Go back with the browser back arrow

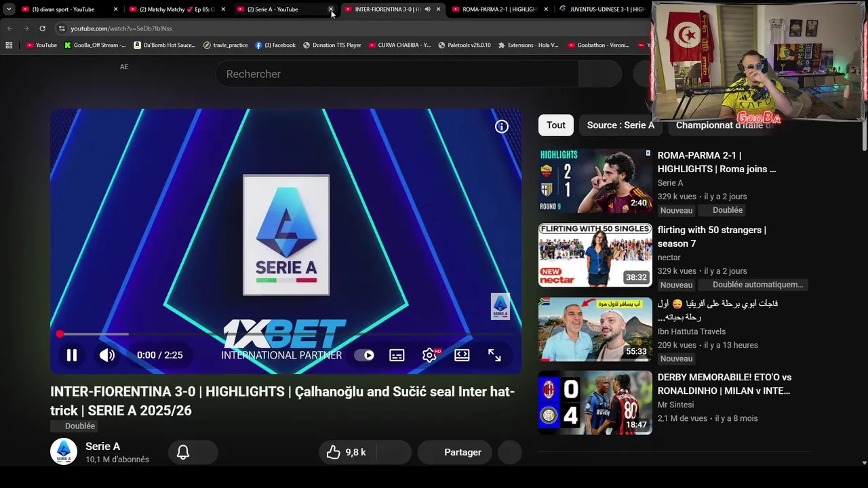tap(9, 28)
